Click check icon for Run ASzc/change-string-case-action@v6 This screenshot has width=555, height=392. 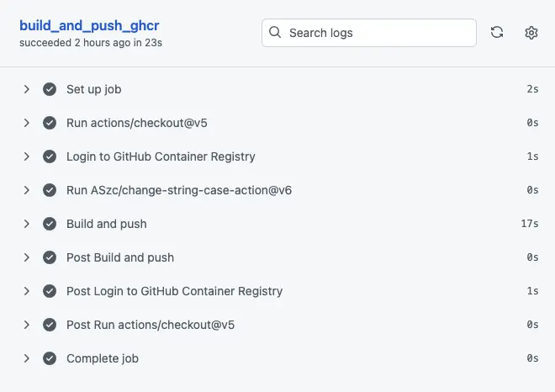[x=50, y=190]
